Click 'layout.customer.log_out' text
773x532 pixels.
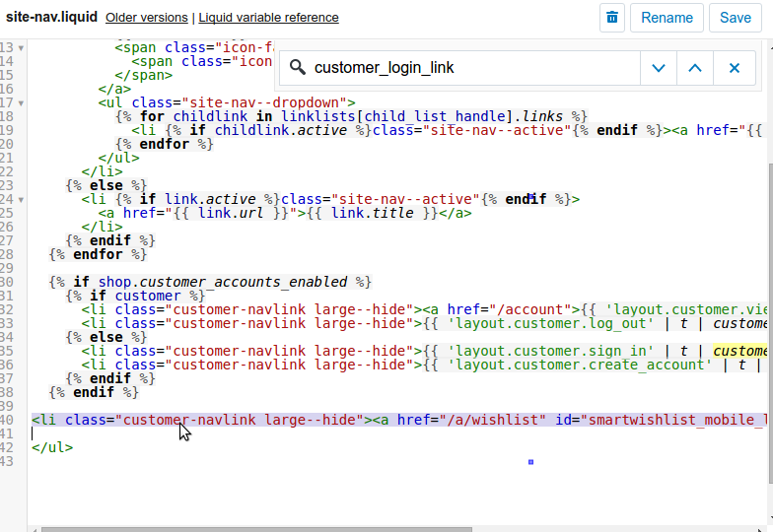tap(550, 323)
